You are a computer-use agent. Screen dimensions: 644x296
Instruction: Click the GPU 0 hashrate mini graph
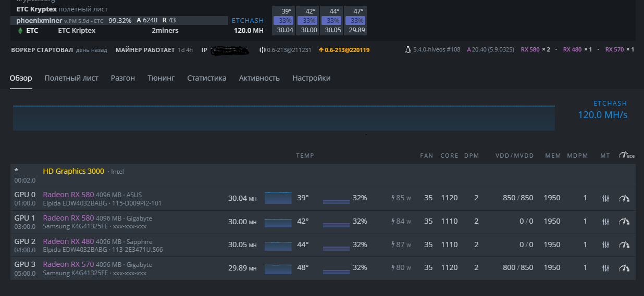[x=278, y=198]
